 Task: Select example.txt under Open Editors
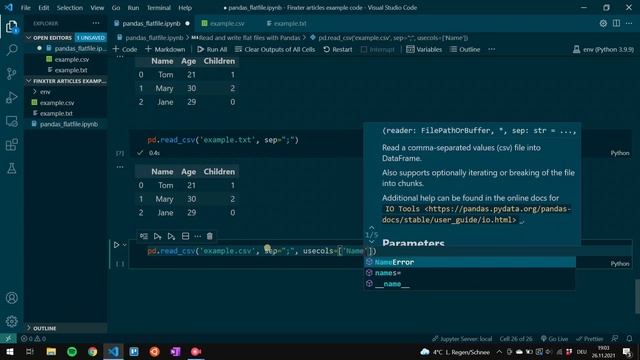click(71, 70)
